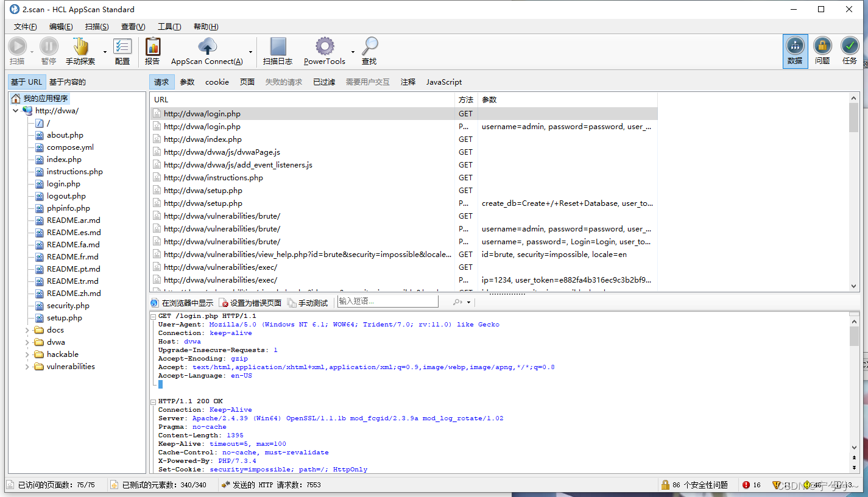Collapse the http://dvwa/ tree node
The height and width of the screenshot is (497, 868).
pos(15,111)
